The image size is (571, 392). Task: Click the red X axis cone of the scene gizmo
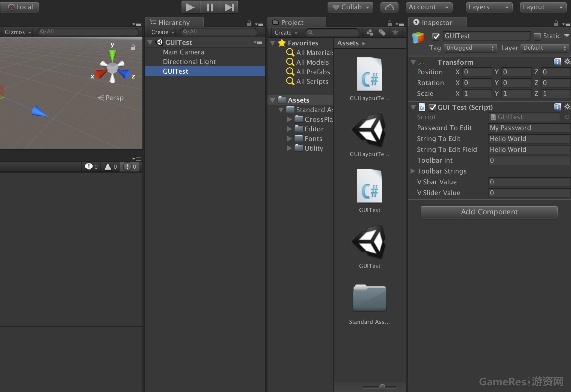pyautogui.click(x=101, y=74)
